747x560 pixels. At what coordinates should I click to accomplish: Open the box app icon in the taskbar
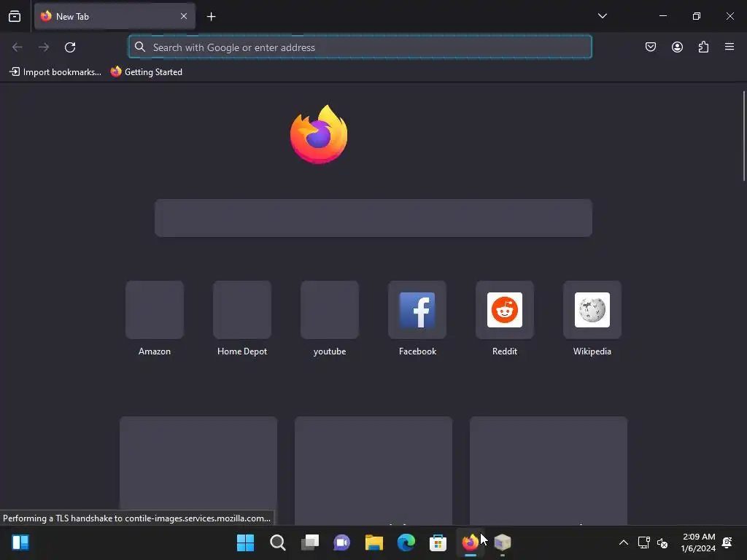point(502,542)
